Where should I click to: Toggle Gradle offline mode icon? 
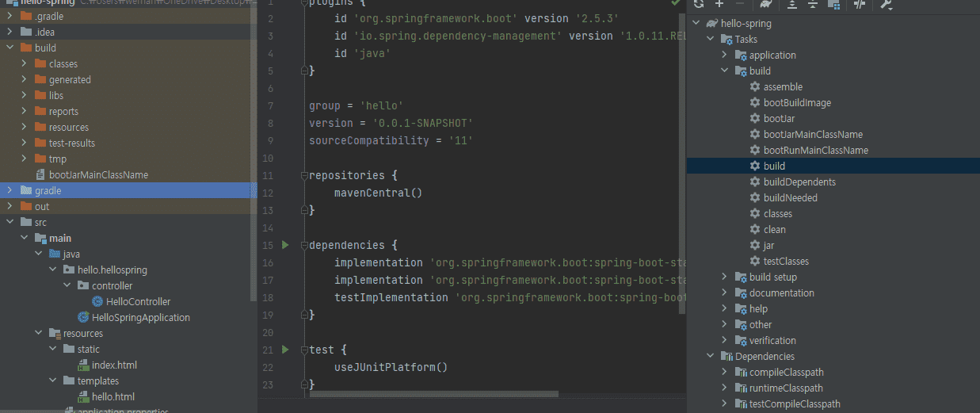coord(860,4)
